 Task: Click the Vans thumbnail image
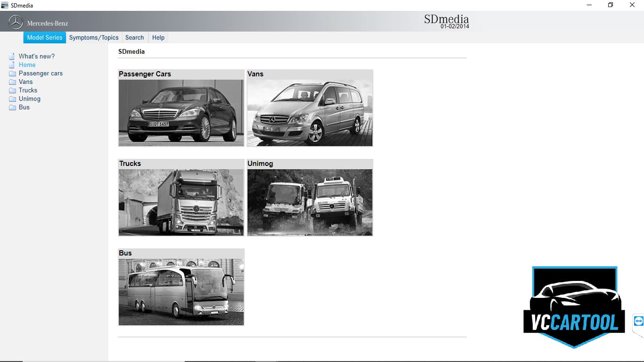click(x=310, y=113)
